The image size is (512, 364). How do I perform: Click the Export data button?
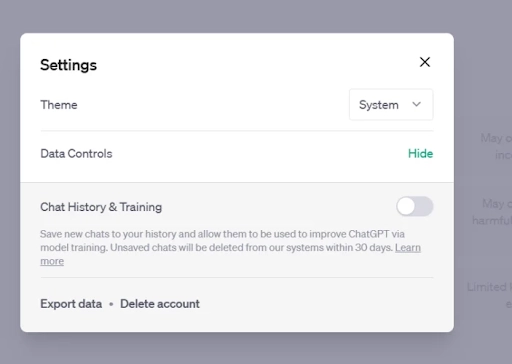tap(71, 304)
